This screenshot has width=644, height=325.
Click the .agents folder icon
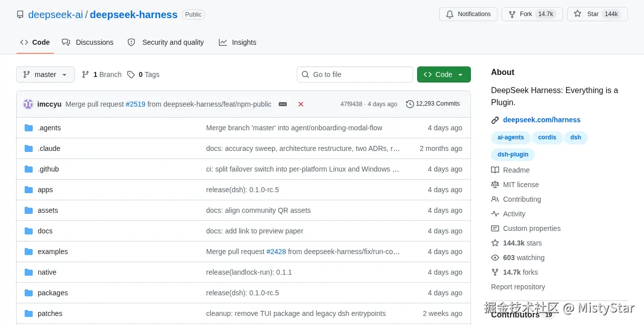click(x=29, y=128)
